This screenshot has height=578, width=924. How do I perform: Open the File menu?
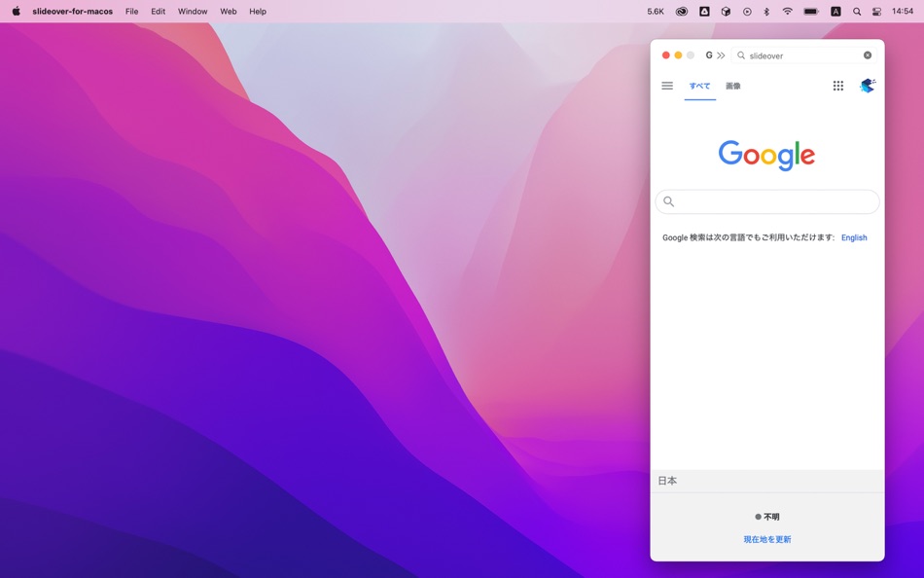point(131,12)
